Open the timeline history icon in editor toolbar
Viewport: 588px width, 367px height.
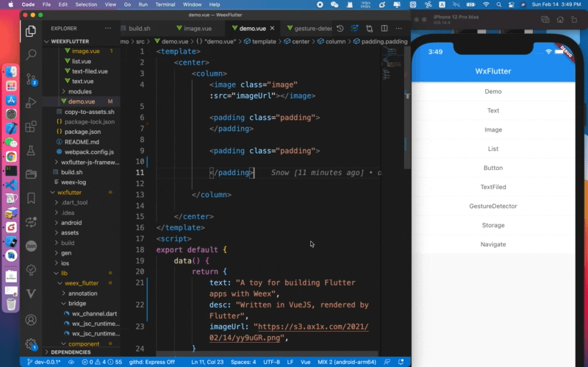tap(340, 29)
